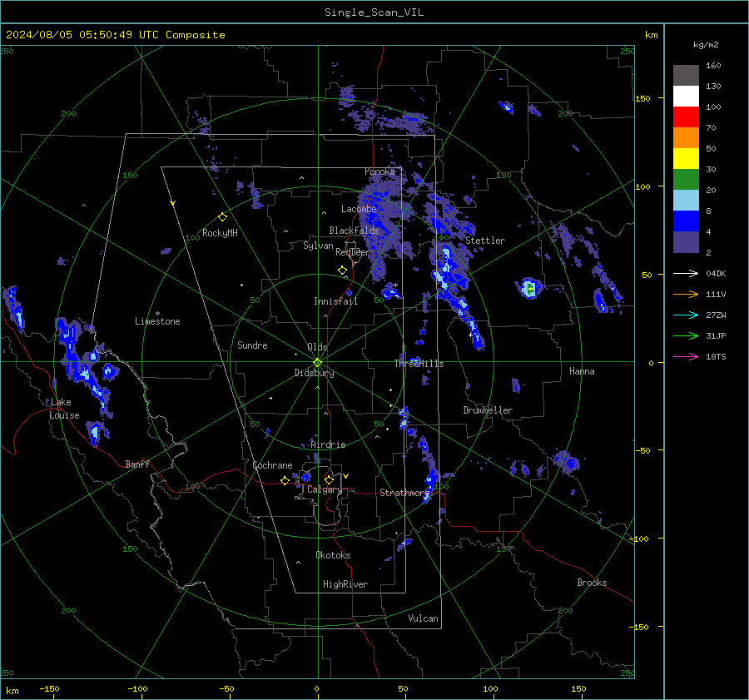Click the ThreeHills label
The width and height of the screenshot is (749, 700).
(x=419, y=364)
